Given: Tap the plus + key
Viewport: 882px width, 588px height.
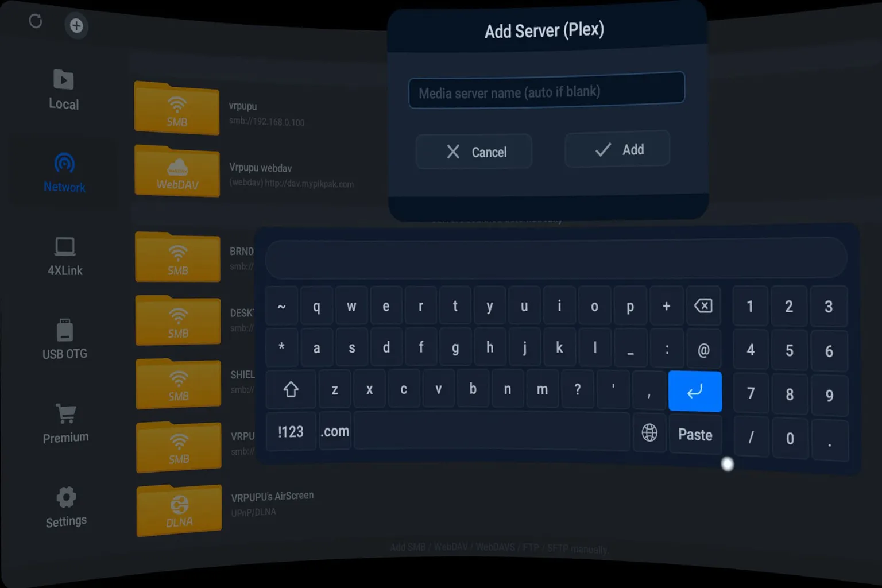Looking at the screenshot, I should [666, 306].
